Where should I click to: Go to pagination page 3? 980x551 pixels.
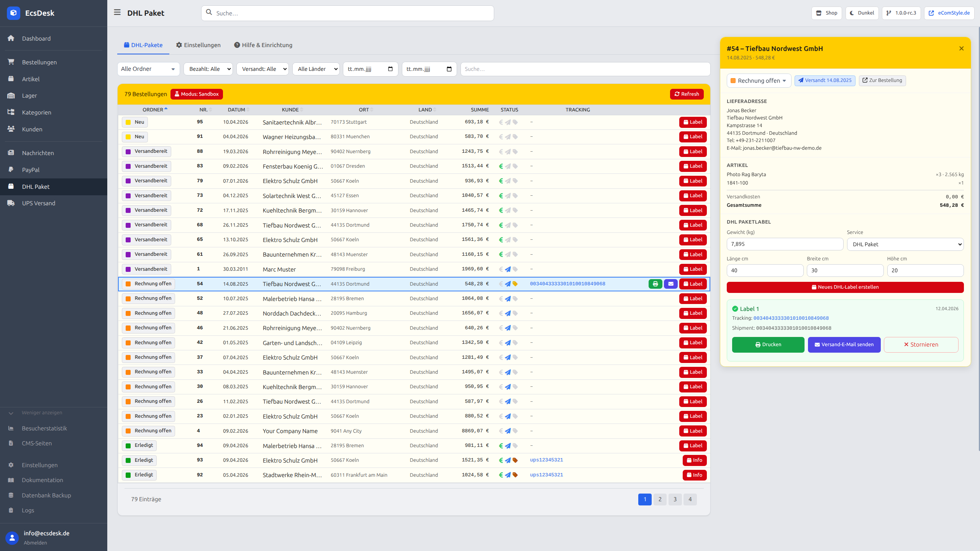click(x=675, y=499)
